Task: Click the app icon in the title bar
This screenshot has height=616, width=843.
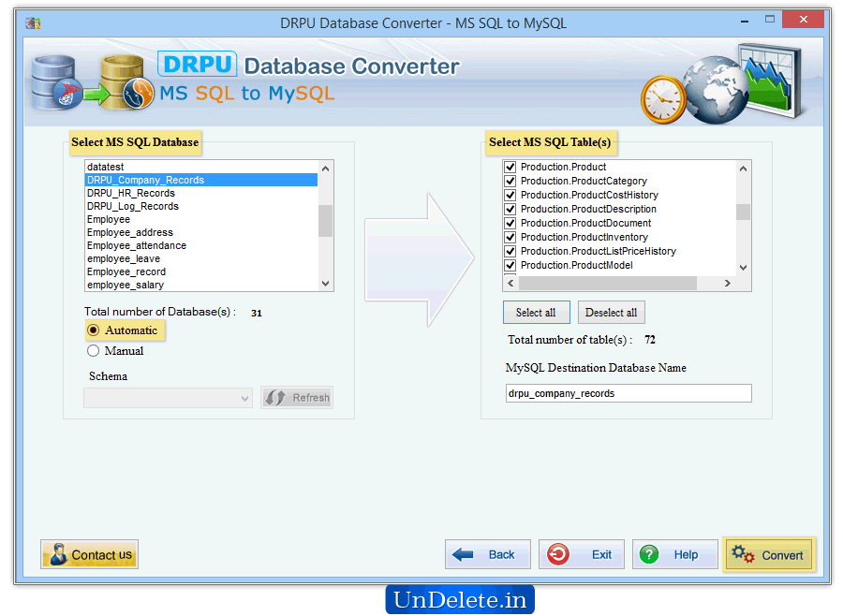Action: pos(33,23)
